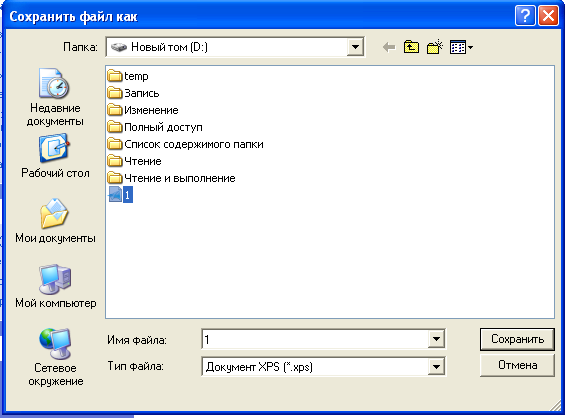Select Список содержимого папки folder icon

coord(115,144)
